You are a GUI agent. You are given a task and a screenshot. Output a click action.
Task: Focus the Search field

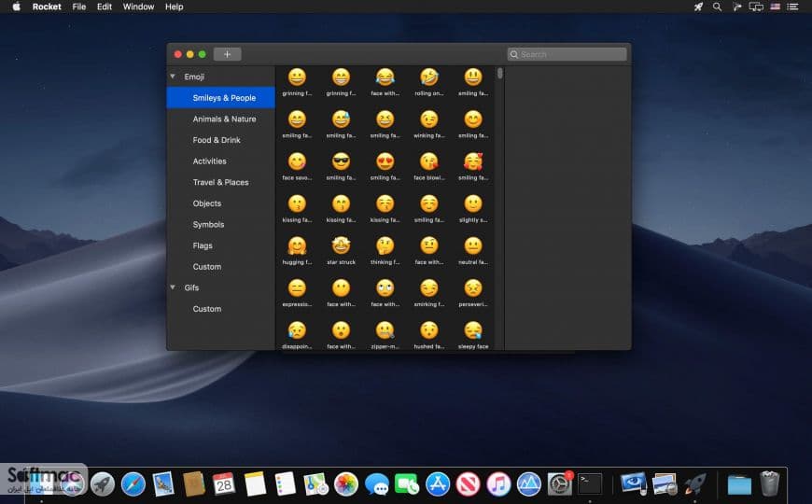tap(567, 54)
